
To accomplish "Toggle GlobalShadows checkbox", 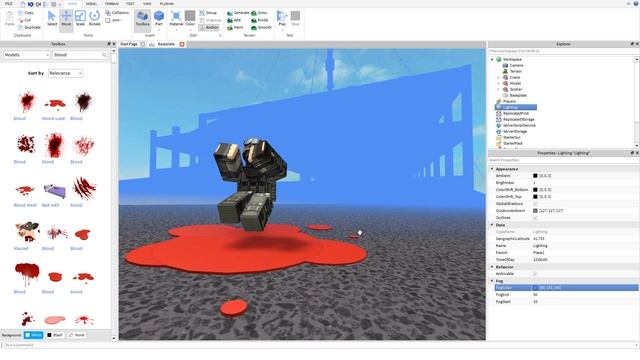I will [535, 203].
